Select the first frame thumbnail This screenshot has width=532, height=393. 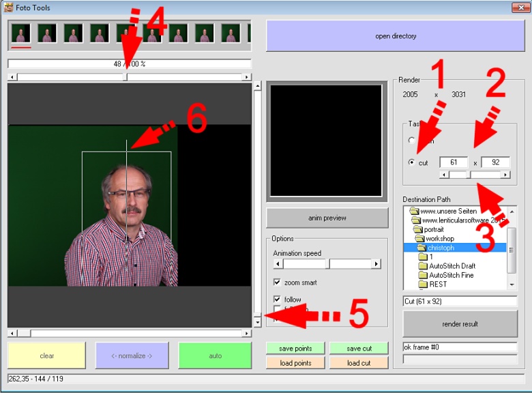tap(20, 33)
